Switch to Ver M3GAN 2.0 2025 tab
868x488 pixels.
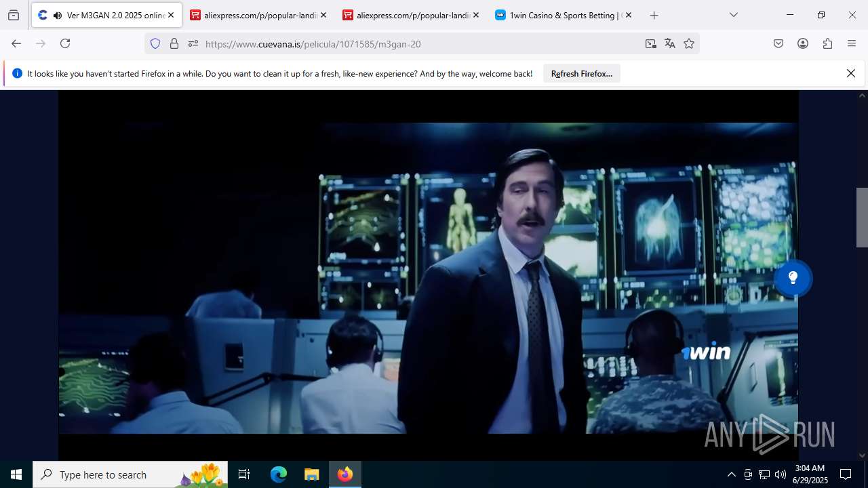106,15
